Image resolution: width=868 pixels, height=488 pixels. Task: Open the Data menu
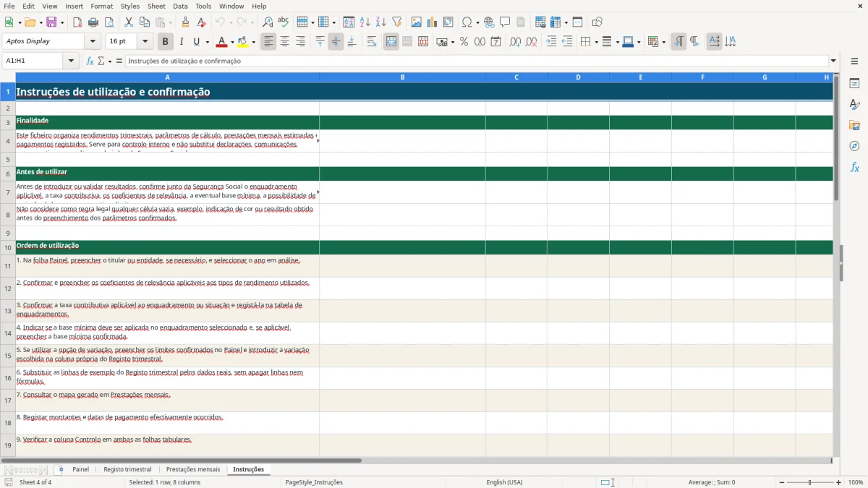[180, 6]
